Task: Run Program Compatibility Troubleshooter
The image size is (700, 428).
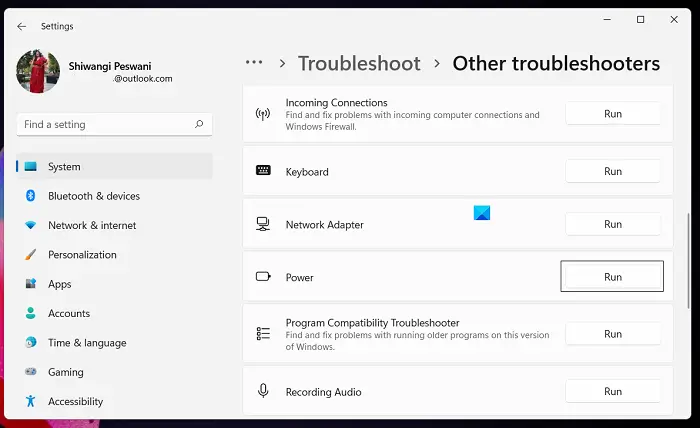Action: click(x=612, y=334)
